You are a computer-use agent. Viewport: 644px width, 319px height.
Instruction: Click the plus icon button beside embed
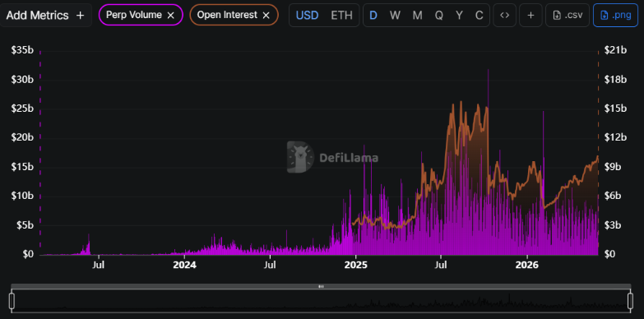pyautogui.click(x=530, y=16)
